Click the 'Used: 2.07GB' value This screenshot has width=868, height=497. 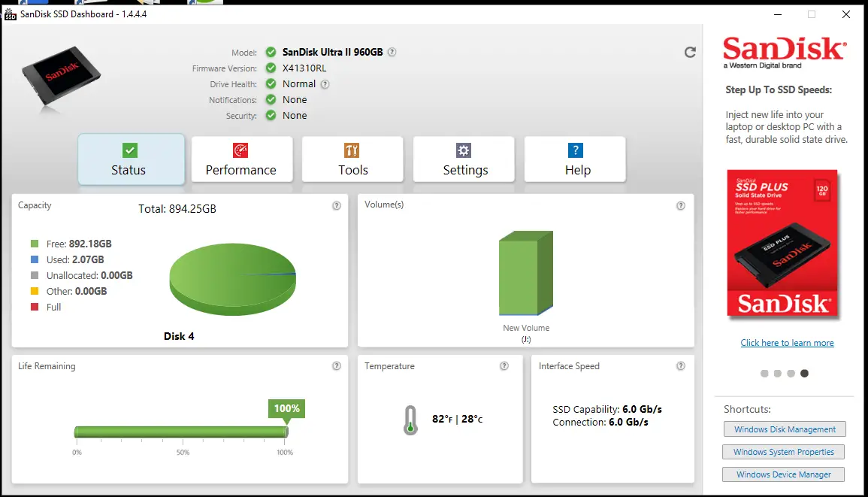click(x=75, y=259)
